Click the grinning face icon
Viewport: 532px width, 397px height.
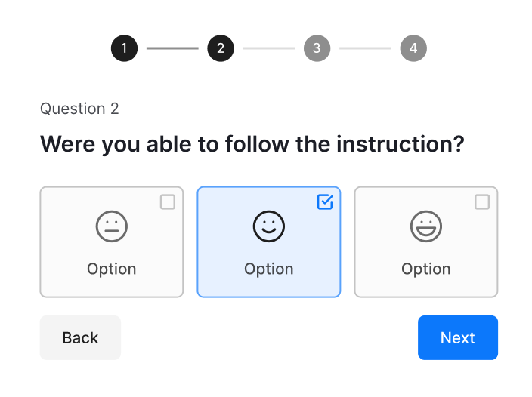click(426, 226)
